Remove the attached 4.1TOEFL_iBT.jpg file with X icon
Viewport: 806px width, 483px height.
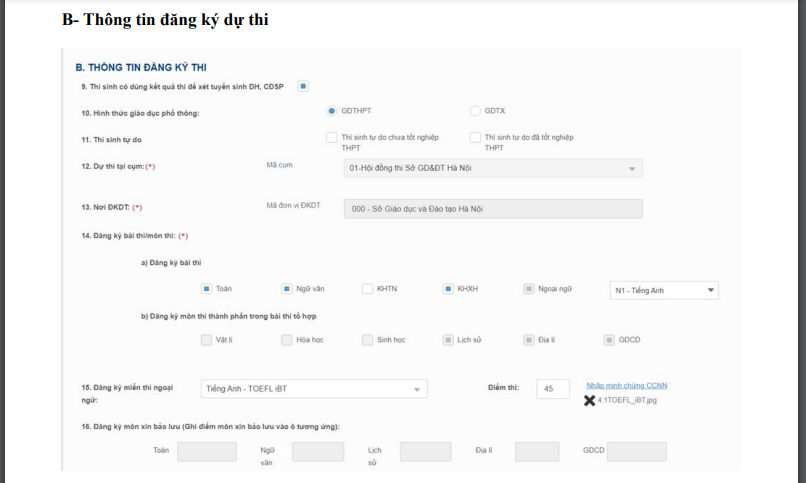[x=589, y=400]
